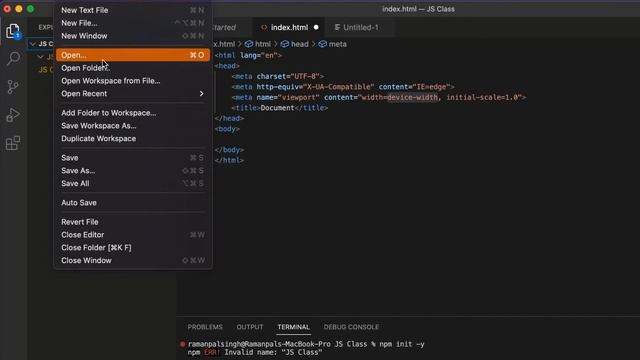Click the meta breadcrumb symbol icon

322,44
